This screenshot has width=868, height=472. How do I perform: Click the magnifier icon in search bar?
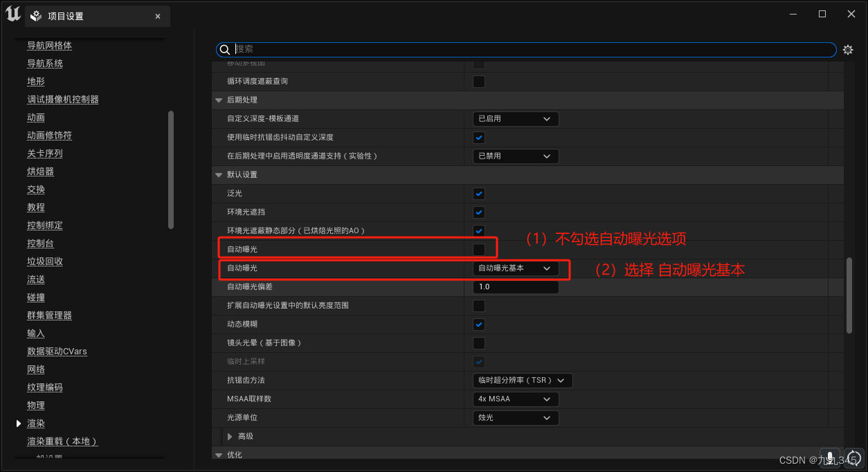click(x=224, y=49)
